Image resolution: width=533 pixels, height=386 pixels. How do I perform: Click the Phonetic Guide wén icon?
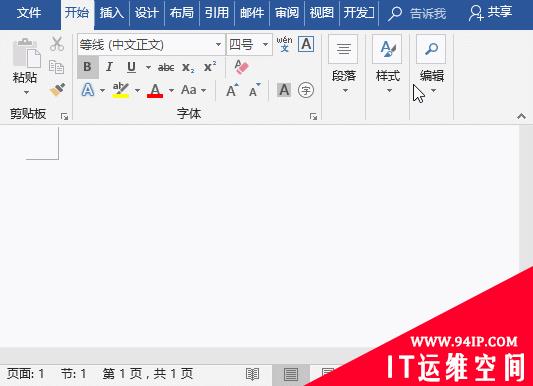pyautogui.click(x=284, y=44)
